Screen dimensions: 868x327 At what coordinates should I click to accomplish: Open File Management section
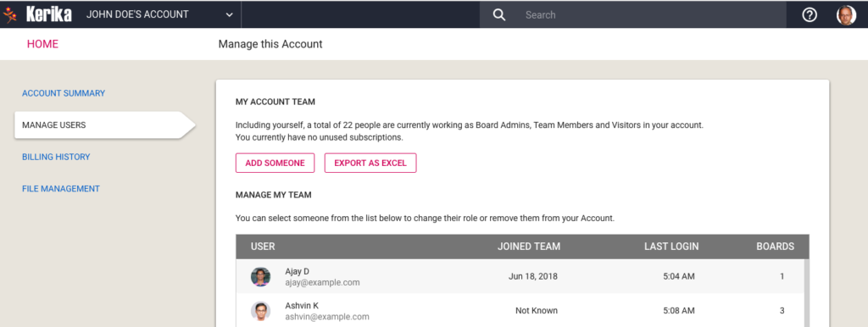point(61,189)
